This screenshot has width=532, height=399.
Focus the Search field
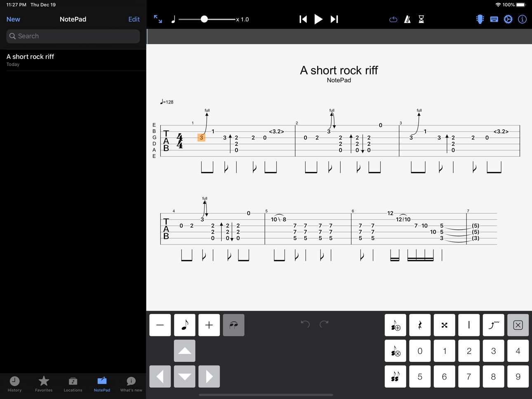click(x=73, y=36)
